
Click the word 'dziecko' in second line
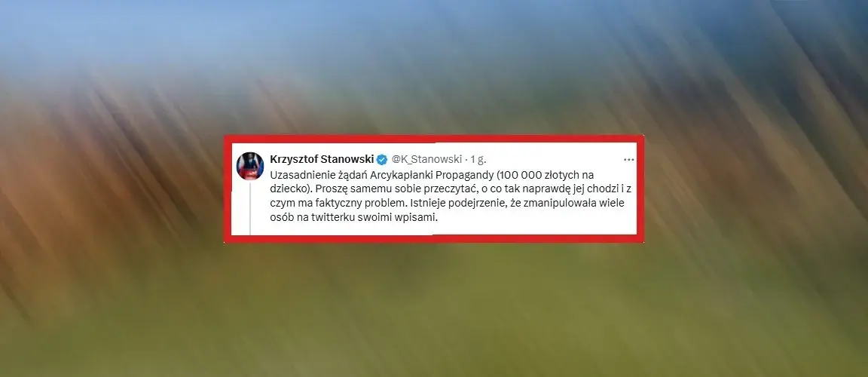click(x=287, y=188)
